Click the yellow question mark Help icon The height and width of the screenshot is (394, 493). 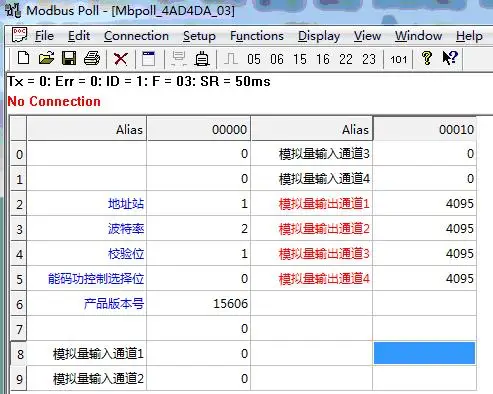(x=427, y=58)
